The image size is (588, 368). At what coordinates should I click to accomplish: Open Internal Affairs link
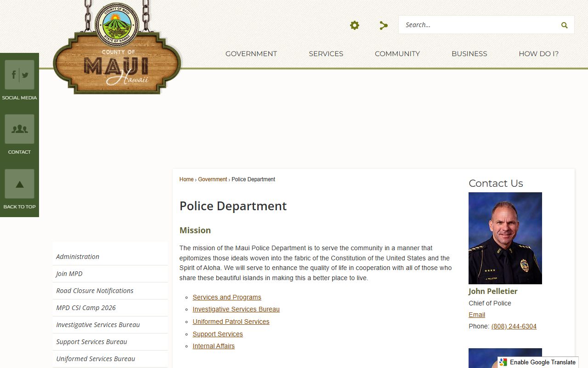click(214, 346)
